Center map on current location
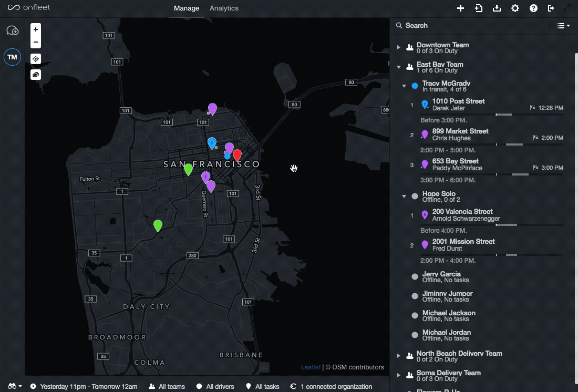Image resolution: width=578 pixels, height=392 pixels. pyautogui.click(x=36, y=59)
